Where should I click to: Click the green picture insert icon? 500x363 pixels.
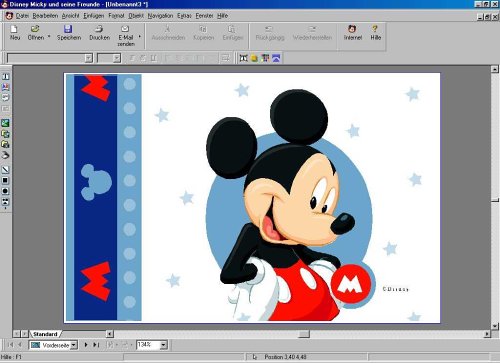coord(5,123)
